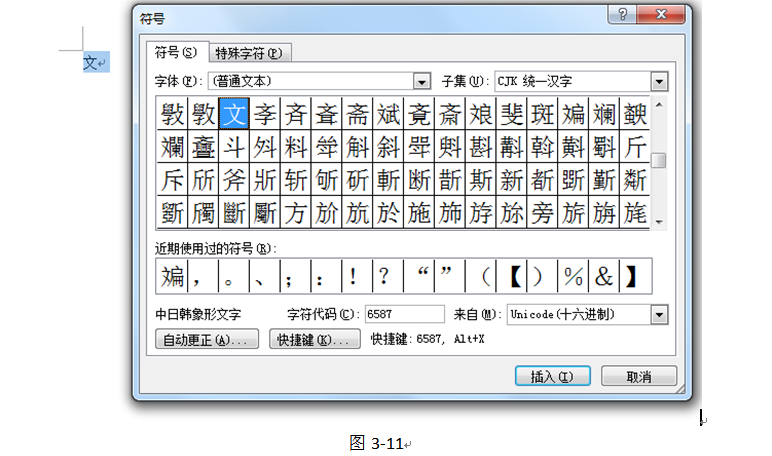The image size is (772, 456).
Task: Click the 字符代码 field showing 6587
Action: 404,314
